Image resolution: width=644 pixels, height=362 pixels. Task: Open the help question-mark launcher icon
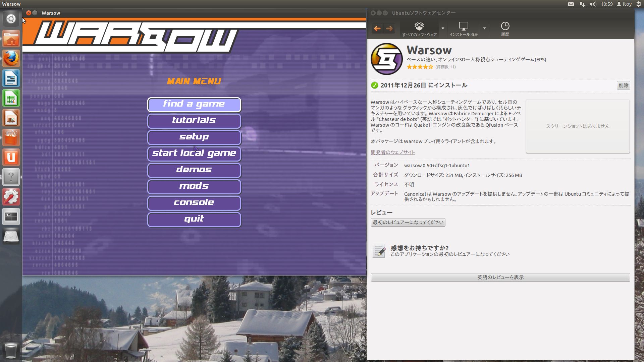pyautogui.click(x=11, y=177)
